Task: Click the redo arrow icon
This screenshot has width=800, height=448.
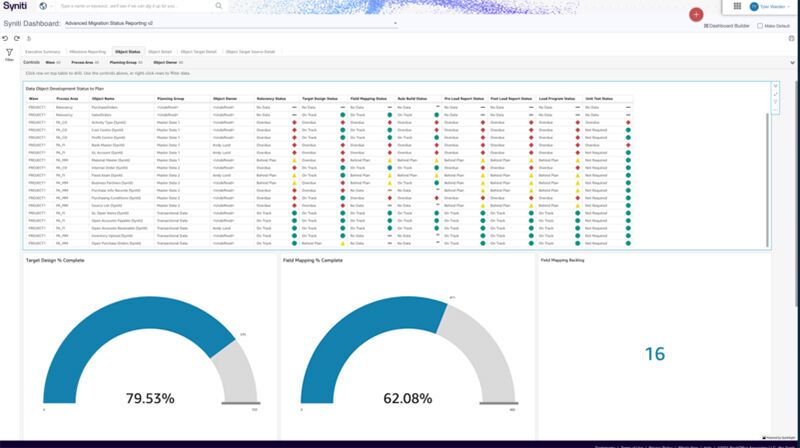Action: [x=17, y=37]
